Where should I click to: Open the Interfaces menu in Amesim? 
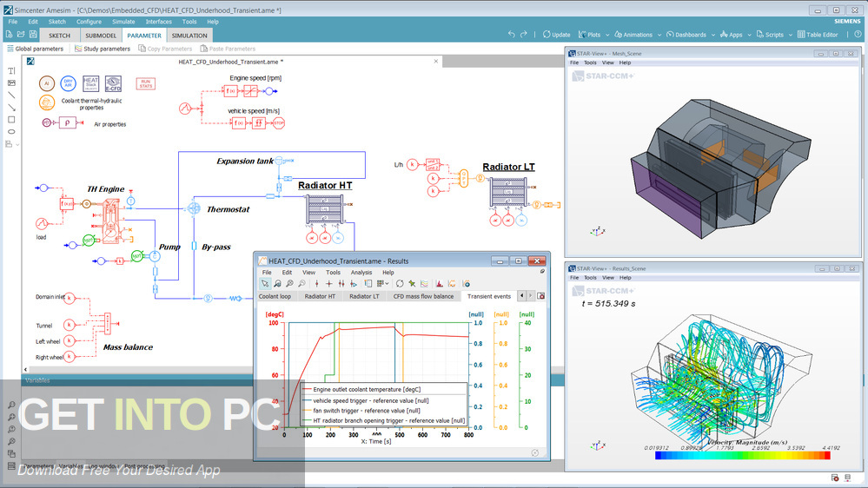click(158, 22)
